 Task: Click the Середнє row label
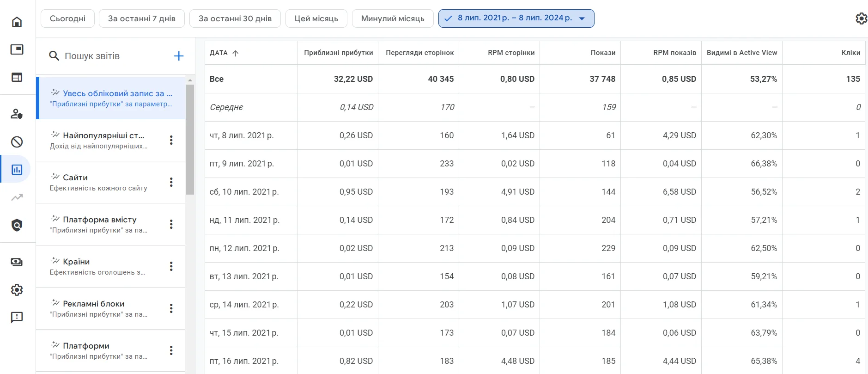point(226,107)
